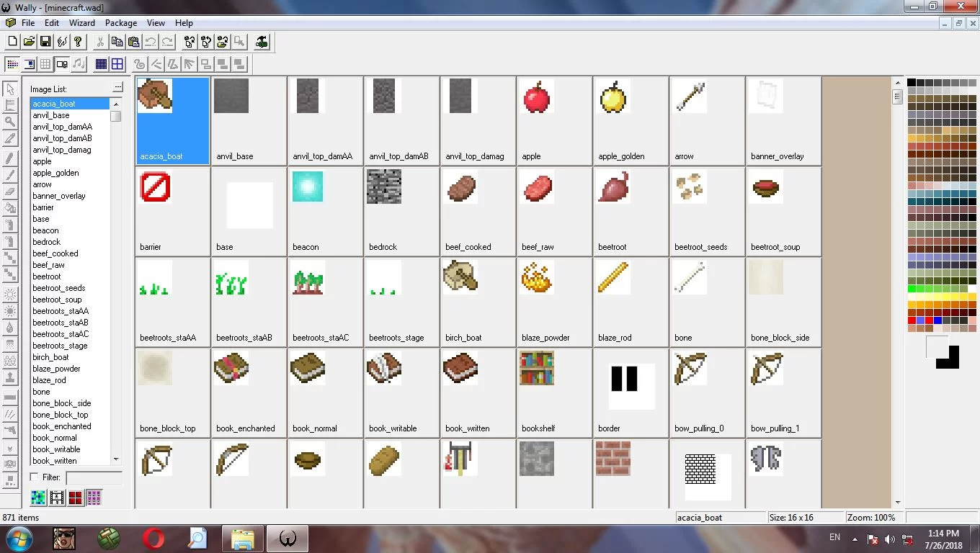Pick the bright green palette swatch
This screenshot has height=553, width=980.
(x=912, y=289)
